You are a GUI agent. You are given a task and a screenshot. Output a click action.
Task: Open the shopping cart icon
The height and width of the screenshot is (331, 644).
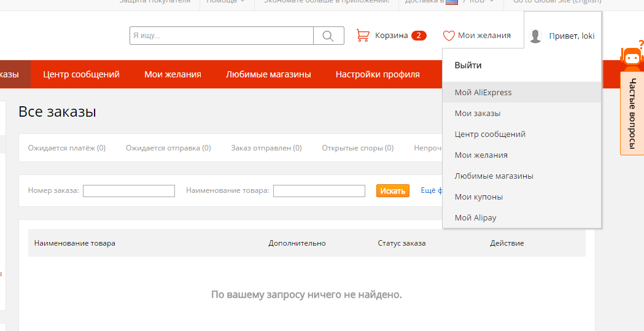pyautogui.click(x=363, y=36)
